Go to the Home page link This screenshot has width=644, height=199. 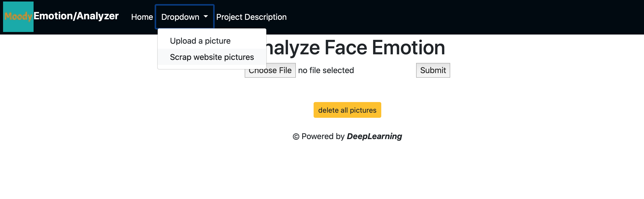142,17
